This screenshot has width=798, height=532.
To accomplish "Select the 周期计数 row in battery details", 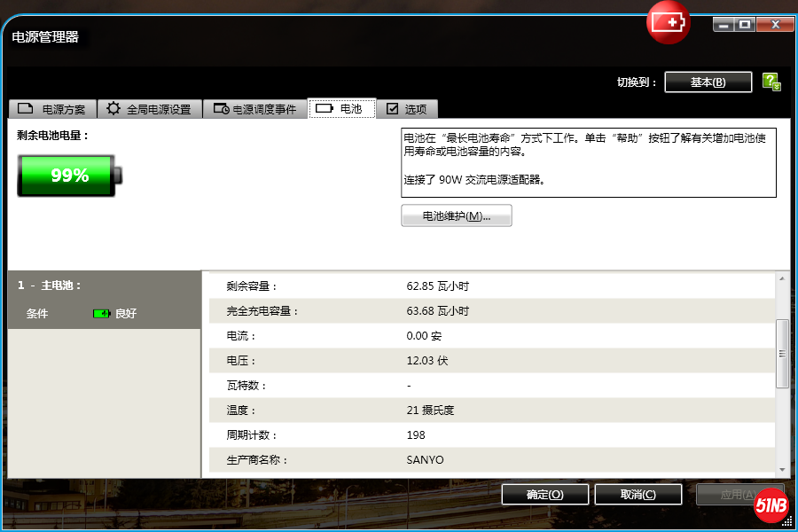I will coord(488,435).
